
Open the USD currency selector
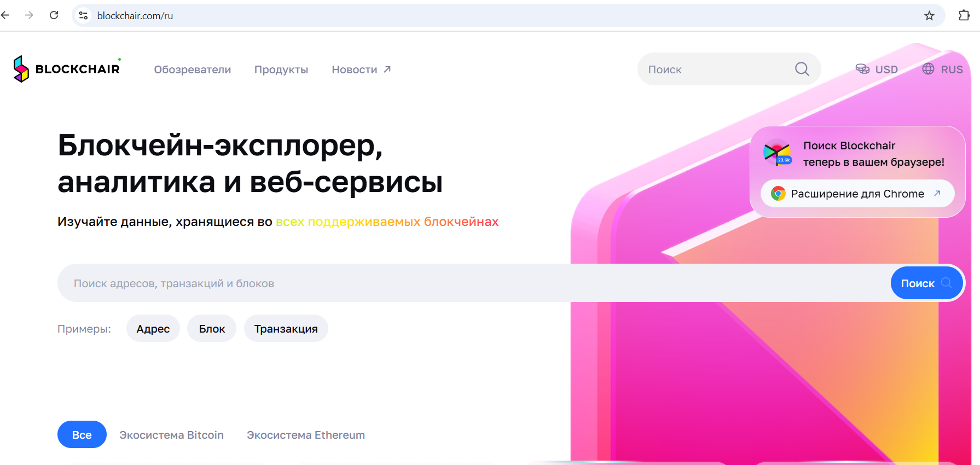(877, 69)
